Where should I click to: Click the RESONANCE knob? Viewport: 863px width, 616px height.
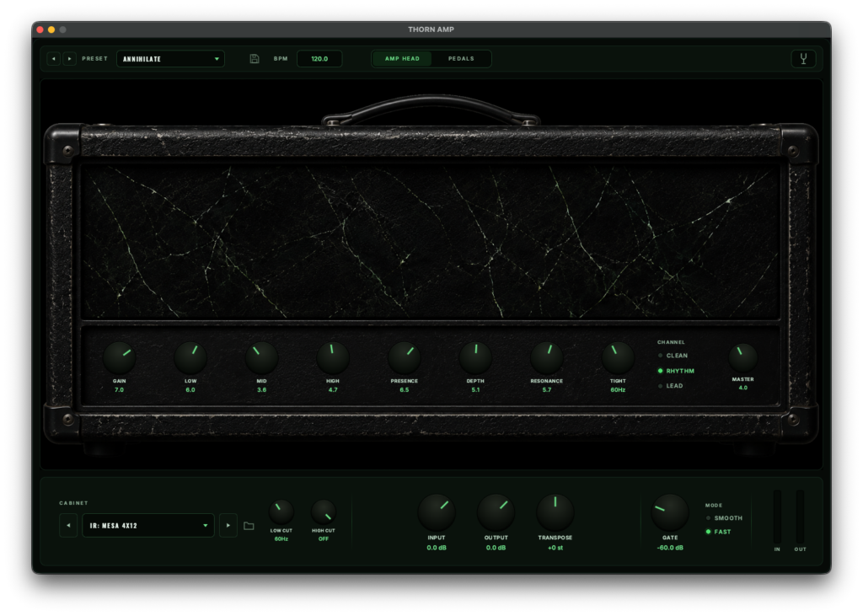546,358
